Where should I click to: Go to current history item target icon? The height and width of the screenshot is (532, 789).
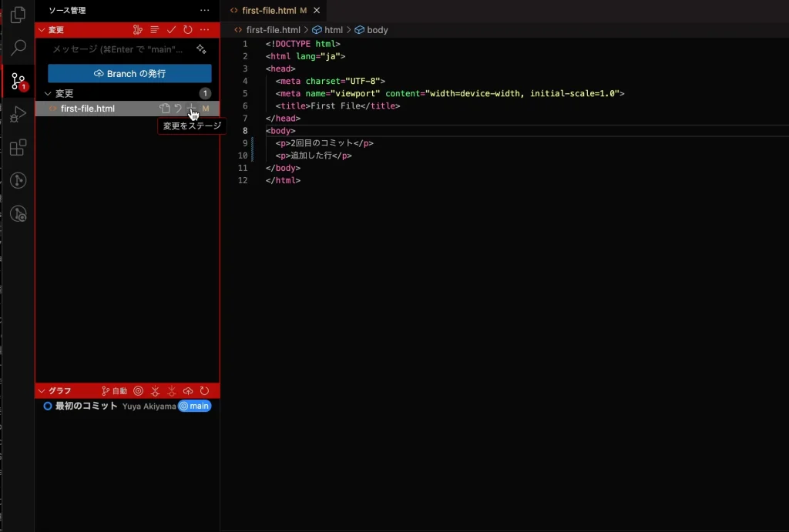pos(139,390)
